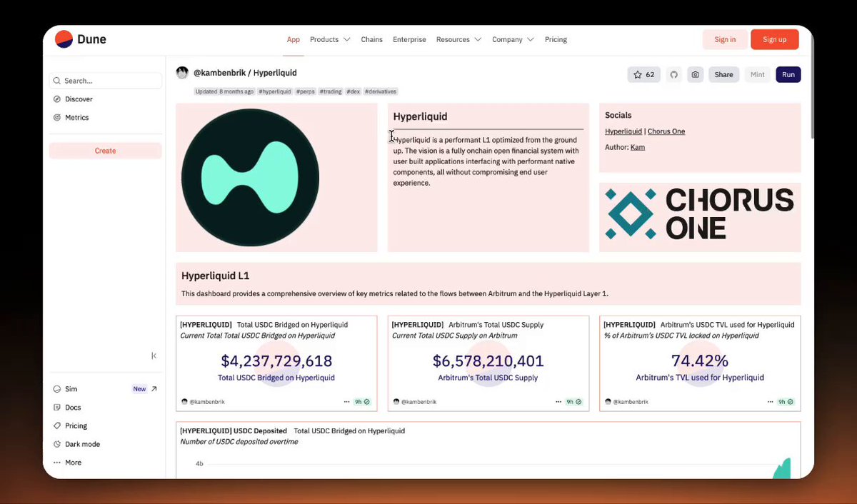
Task: Click the New badge next to Sim
Action: tap(139, 389)
